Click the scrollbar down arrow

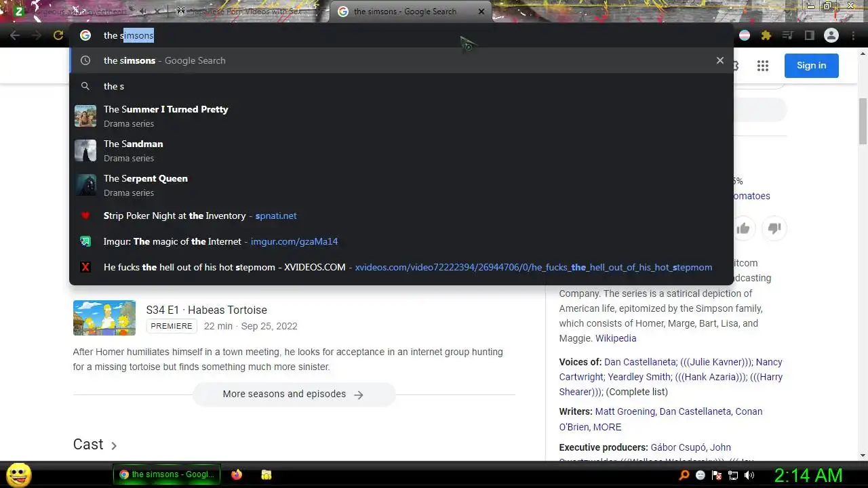(x=863, y=456)
